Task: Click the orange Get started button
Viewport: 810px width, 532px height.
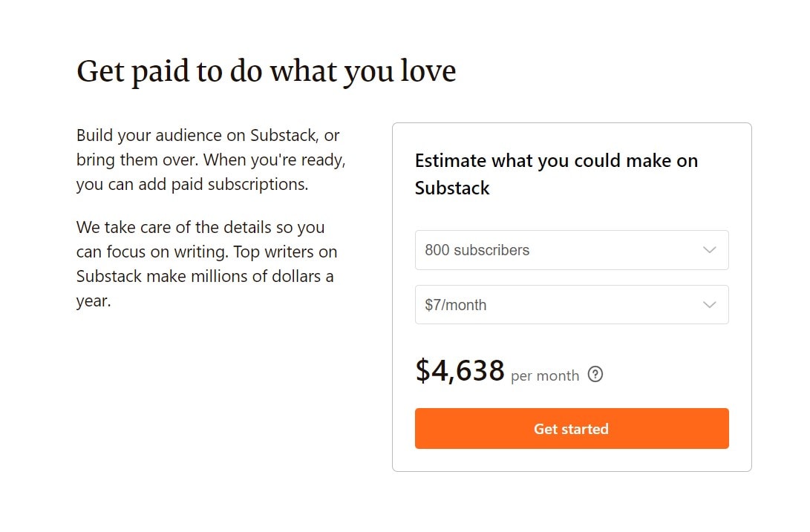Action: [572, 429]
